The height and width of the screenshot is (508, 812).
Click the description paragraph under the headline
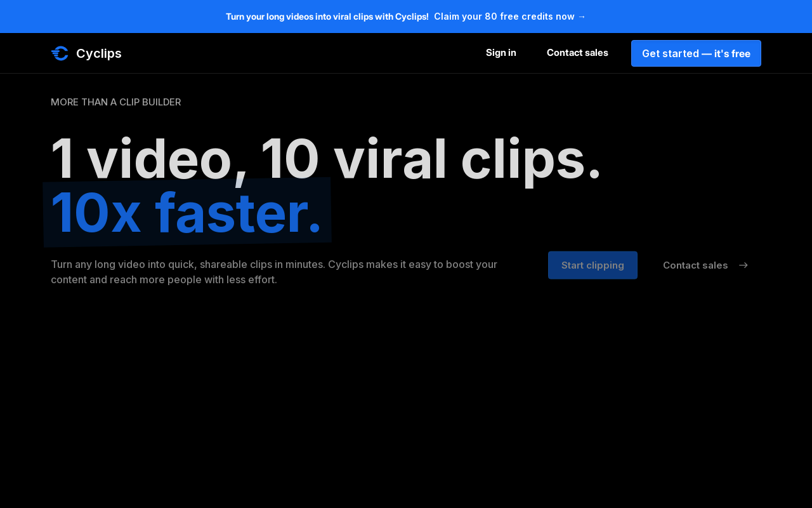[x=274, y=272]
